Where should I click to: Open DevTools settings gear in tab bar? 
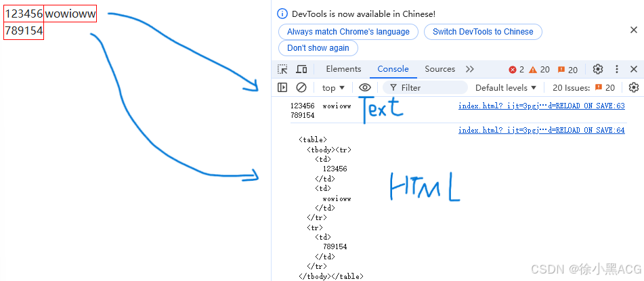[x=598, y=69]
